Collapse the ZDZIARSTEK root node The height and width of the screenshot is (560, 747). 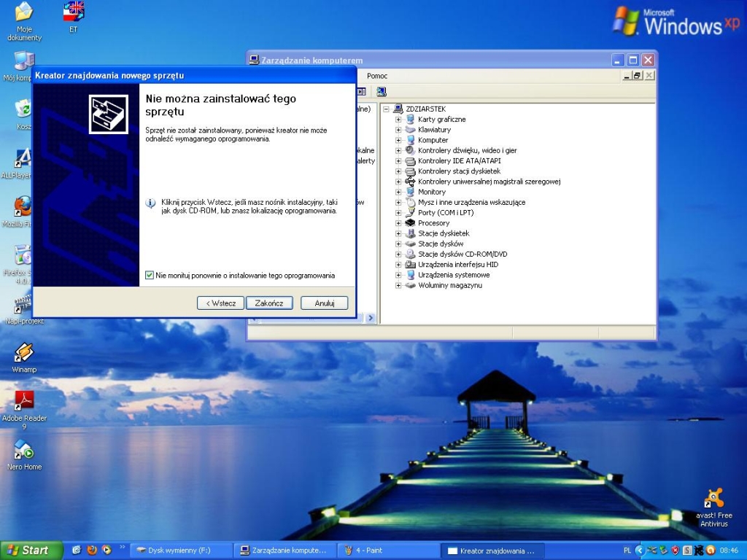pyautogui.click(x=387, y=109)
